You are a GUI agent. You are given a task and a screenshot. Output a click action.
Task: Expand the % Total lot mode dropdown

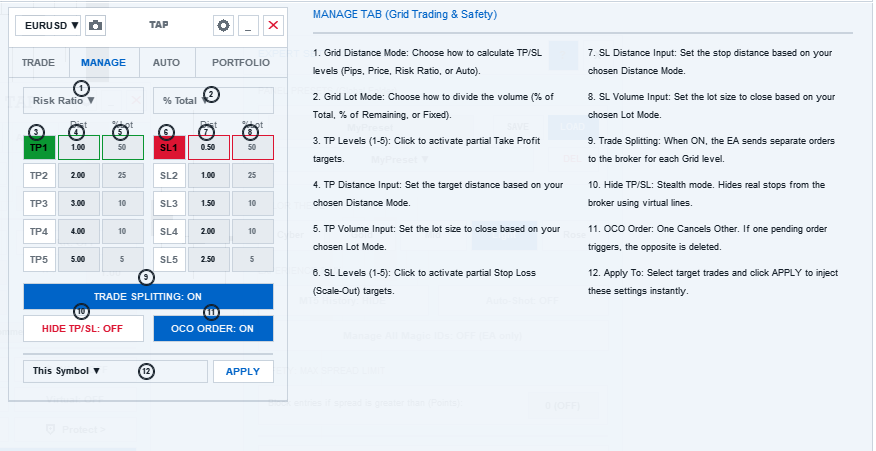pos(213,101)
